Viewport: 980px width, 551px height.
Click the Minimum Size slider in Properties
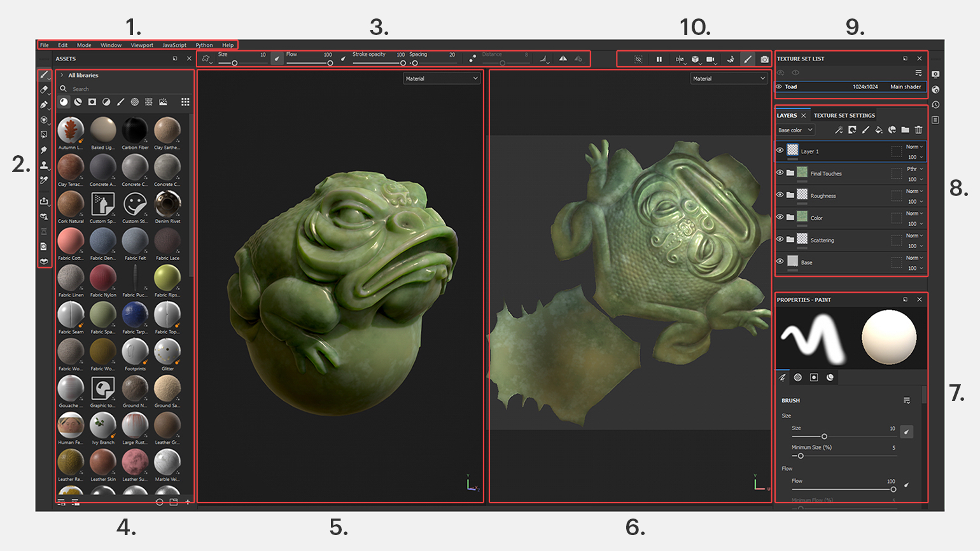pyautogui.click(x=801, y=456)
